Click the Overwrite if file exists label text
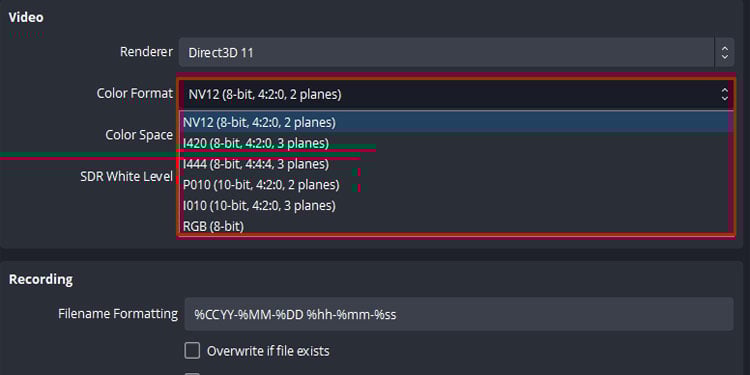This screenshot has height=375, width=750. coord(268,351)
